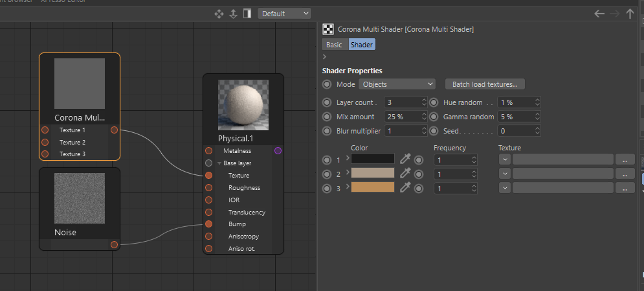Click the four-arrow move view icon
The height and width of the screenshot is (291, 644).
pos(219,14)
